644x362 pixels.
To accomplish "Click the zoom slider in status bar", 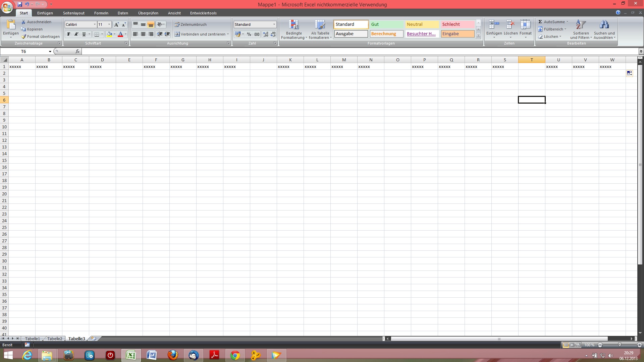I will [620, 345].
